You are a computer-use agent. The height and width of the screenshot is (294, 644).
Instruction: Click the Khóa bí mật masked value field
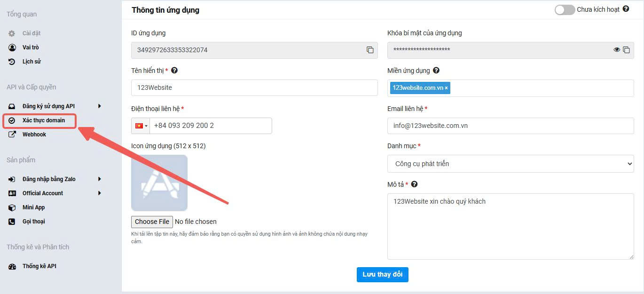tap(510, 50)
